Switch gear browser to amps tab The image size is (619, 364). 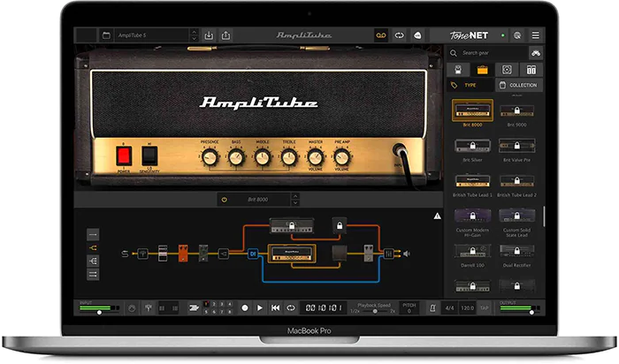point(482,70)
